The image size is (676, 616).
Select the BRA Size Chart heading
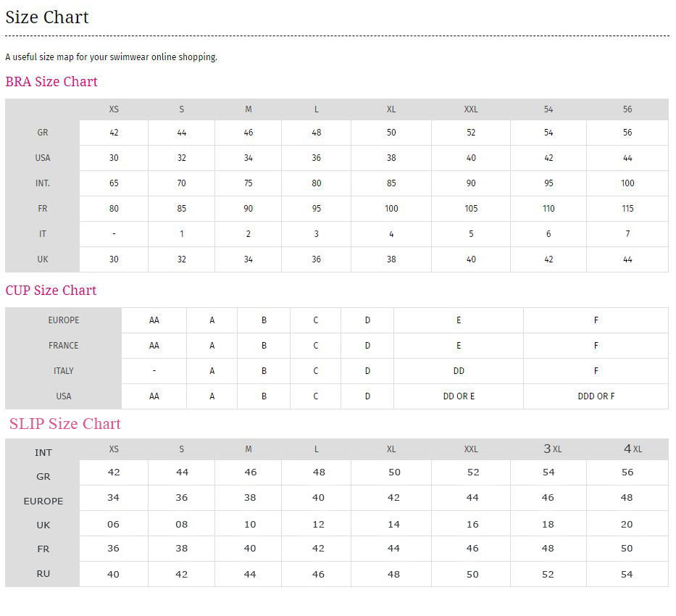(x=51, y=82)
